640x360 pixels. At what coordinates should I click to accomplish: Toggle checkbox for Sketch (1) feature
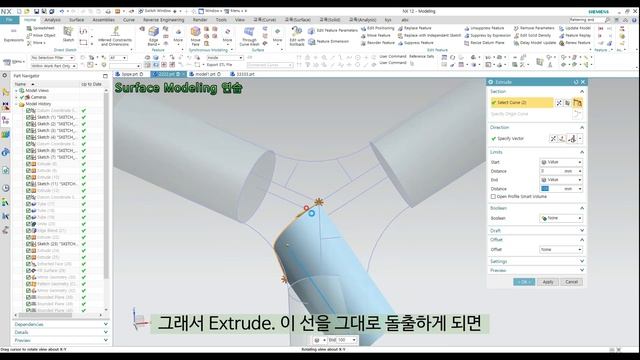tap(28, 117)
